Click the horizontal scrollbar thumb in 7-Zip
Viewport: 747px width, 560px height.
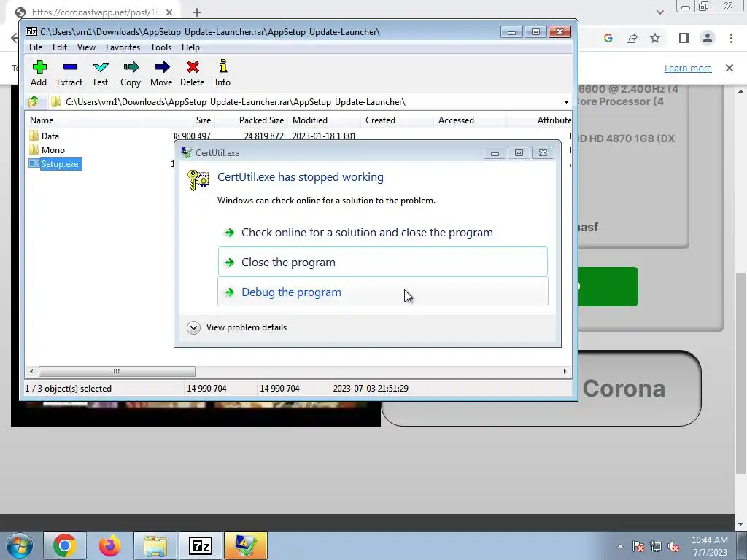pos(117,371)
